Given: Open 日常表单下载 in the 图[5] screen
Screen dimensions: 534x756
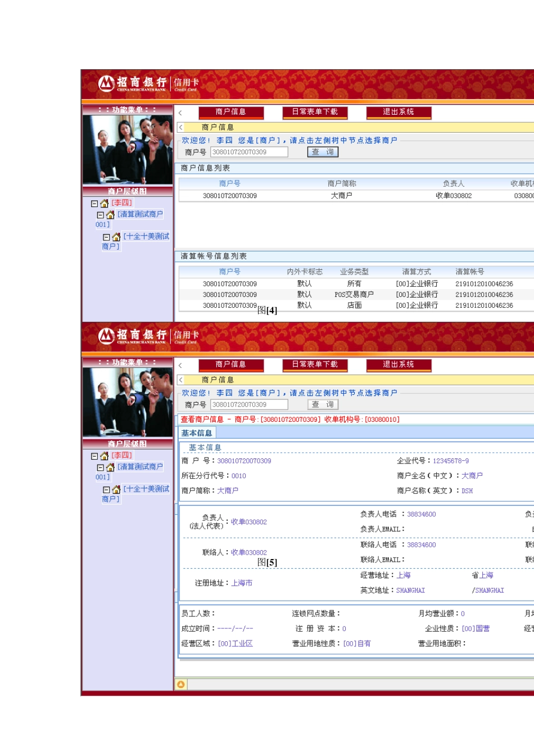Looking at the screenshot, I should click(315, 364).
